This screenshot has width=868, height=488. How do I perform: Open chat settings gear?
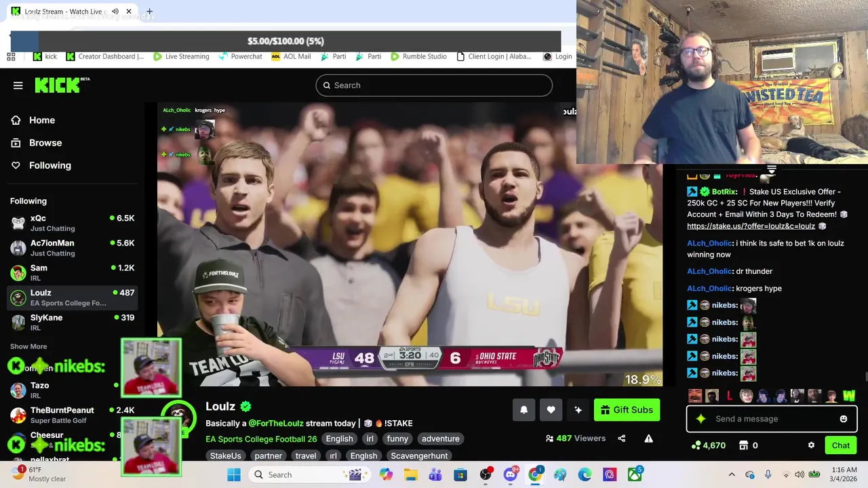(x=811, y=445)
